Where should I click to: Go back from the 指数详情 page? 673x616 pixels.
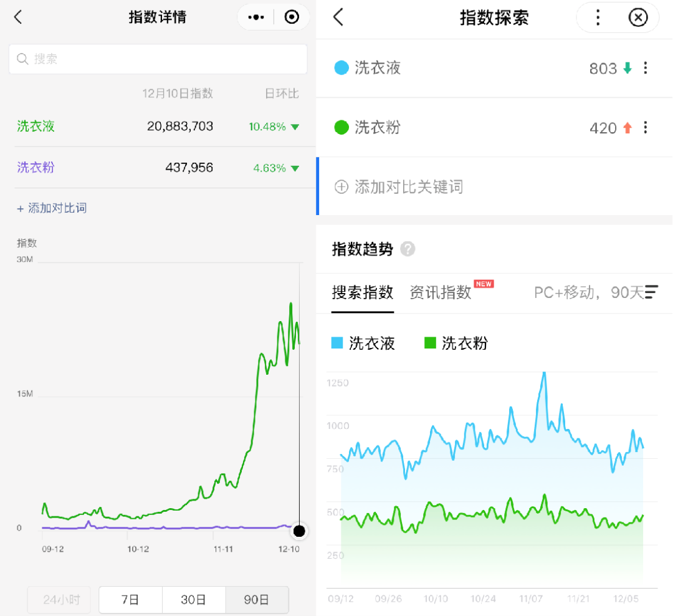[x=18, y=17]
